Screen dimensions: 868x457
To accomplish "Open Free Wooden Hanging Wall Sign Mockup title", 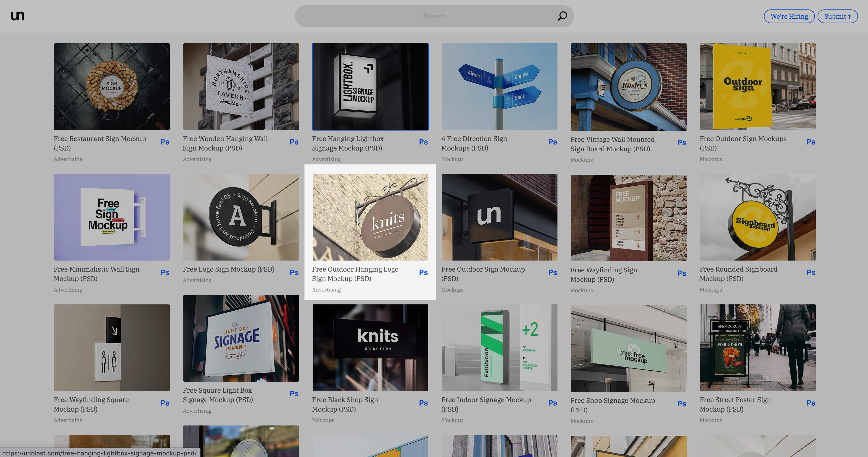I will (225, 143).
